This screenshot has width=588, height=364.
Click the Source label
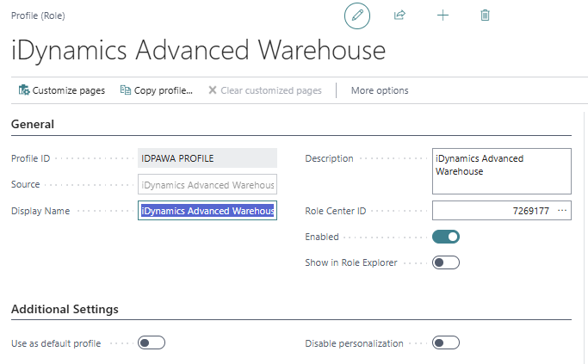pyautogui.click(x=25, y=184)
